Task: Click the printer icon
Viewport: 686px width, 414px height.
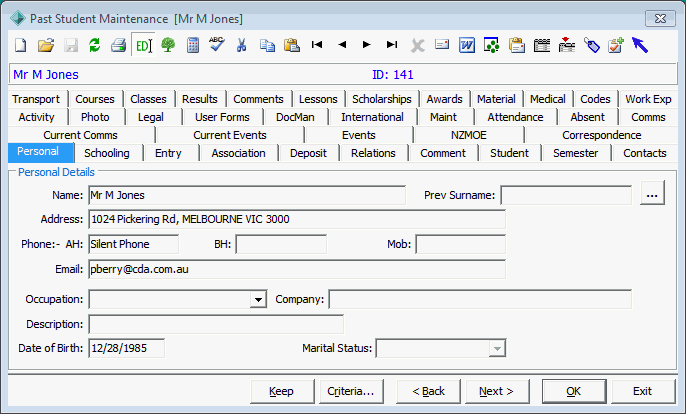Action: (x=119, y=45)
